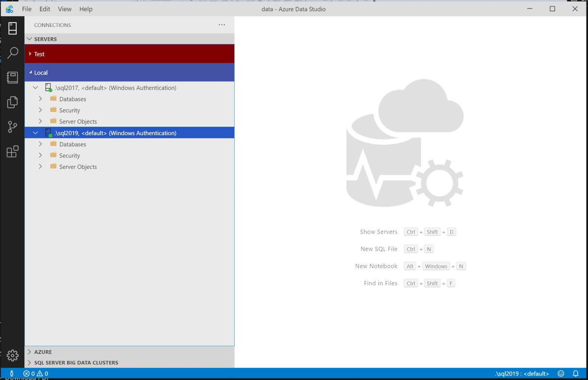Image resolution: width=588 pixels, height=380 pixels.
Task: Open the Search view icon
Action: tap(13, 52)
